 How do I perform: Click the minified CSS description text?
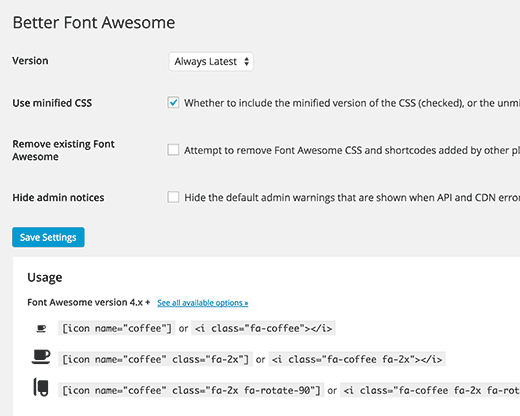pos(352,103)
